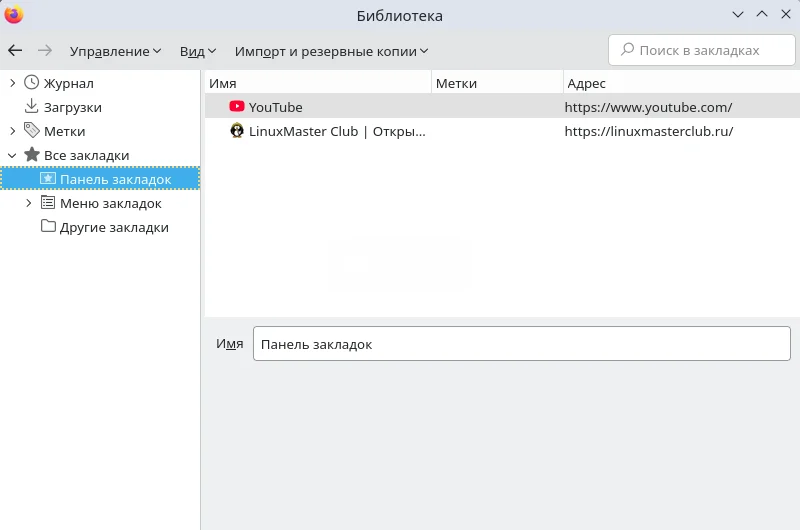The image size is (800, 530).
Task: Select Все закладки in the sidebar
Action: tap(87, 155)
